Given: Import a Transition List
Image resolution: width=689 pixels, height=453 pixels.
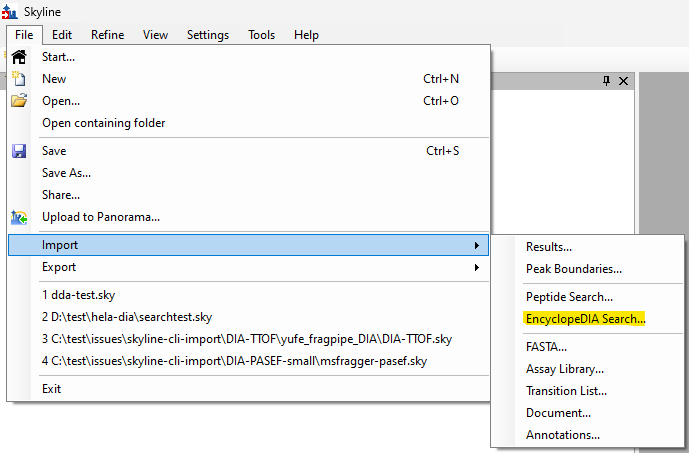Looking at the screenshot, I should coord(566,391).
